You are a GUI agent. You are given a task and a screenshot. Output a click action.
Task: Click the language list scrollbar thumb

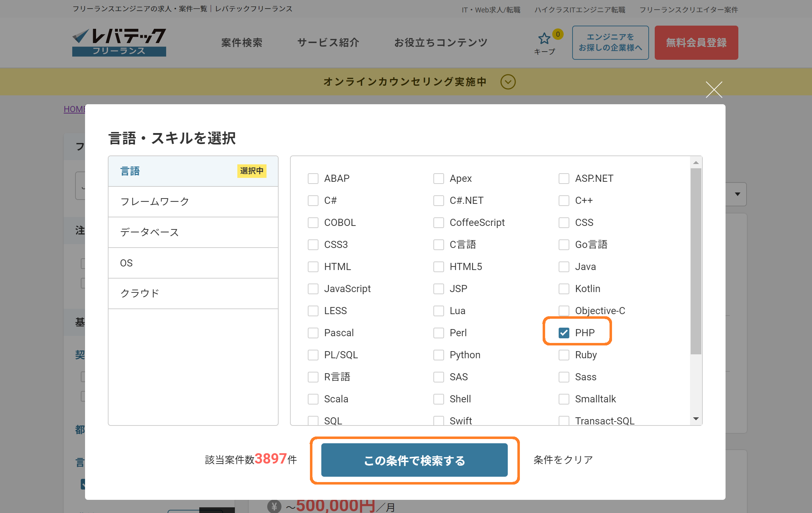tap(696, 261)
